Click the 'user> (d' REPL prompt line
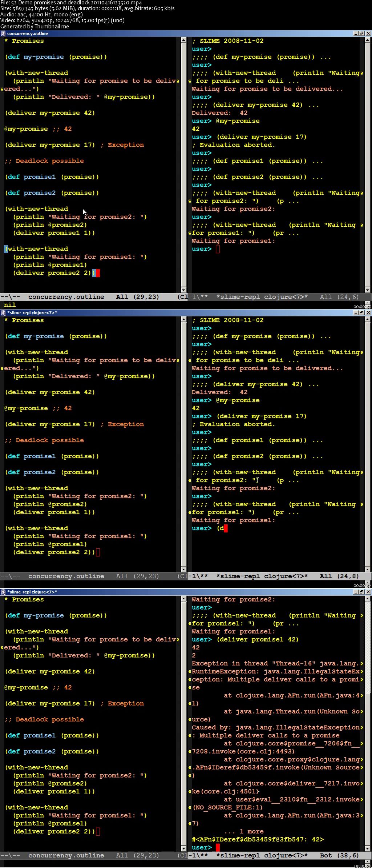Screen dimensions: 372x868 point(210,528)
